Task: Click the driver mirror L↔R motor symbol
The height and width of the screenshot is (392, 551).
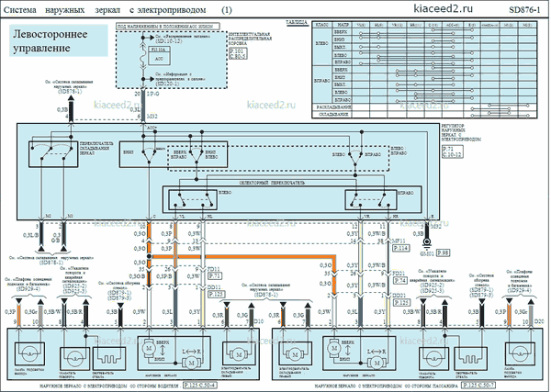Action: click(x=192, y=363)
